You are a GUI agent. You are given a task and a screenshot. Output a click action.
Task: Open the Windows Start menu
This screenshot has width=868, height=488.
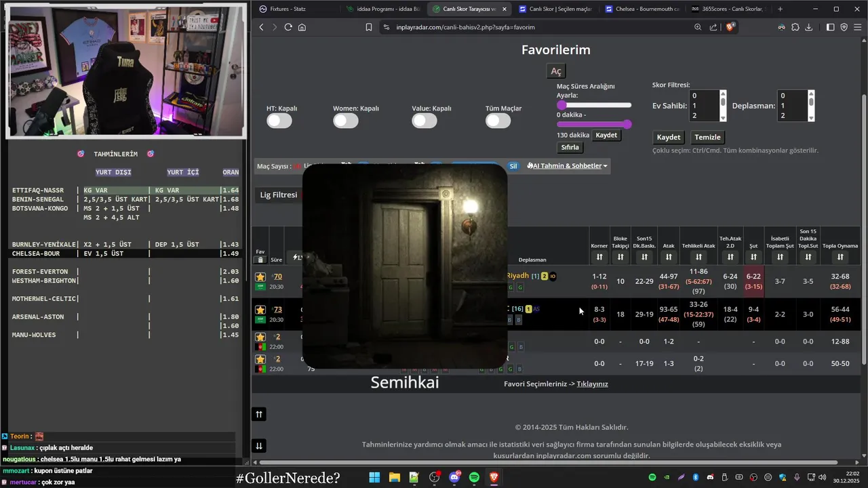click(x=374, y=477)
